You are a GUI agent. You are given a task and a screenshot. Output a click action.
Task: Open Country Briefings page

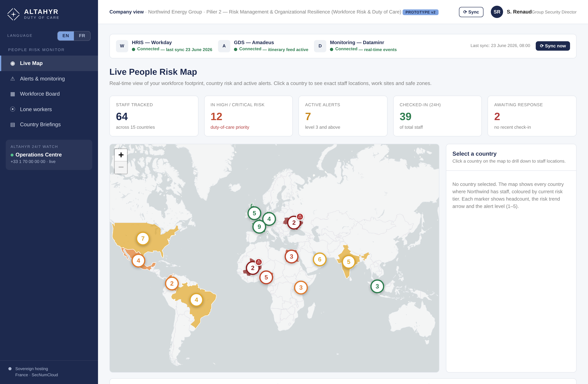click(49, 125)
